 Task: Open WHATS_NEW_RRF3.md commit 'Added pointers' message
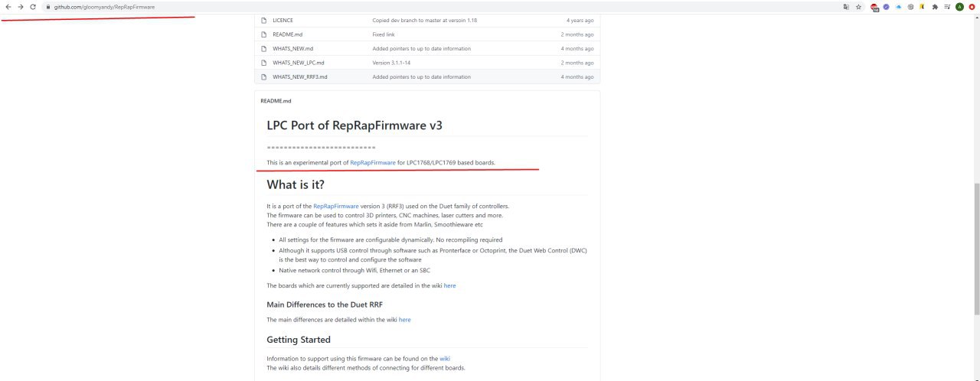[421, 77]
